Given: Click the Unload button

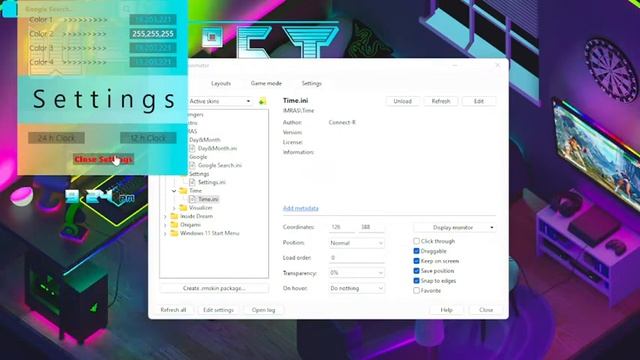Looking at the screenshot, I should [x=402, y=101].
